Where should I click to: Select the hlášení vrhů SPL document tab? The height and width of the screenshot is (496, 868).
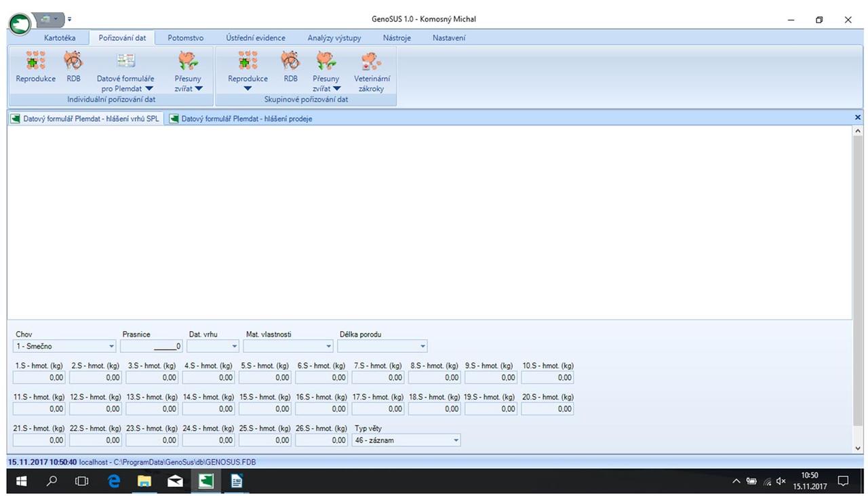[x=85, y=118]
